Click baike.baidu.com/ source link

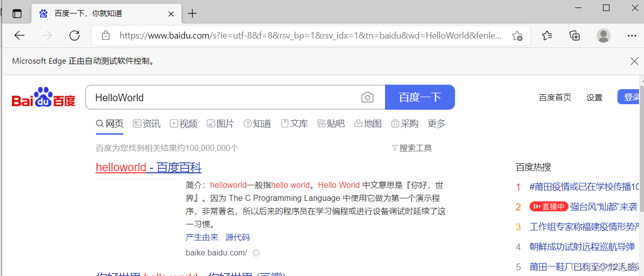tap(216, 252)
